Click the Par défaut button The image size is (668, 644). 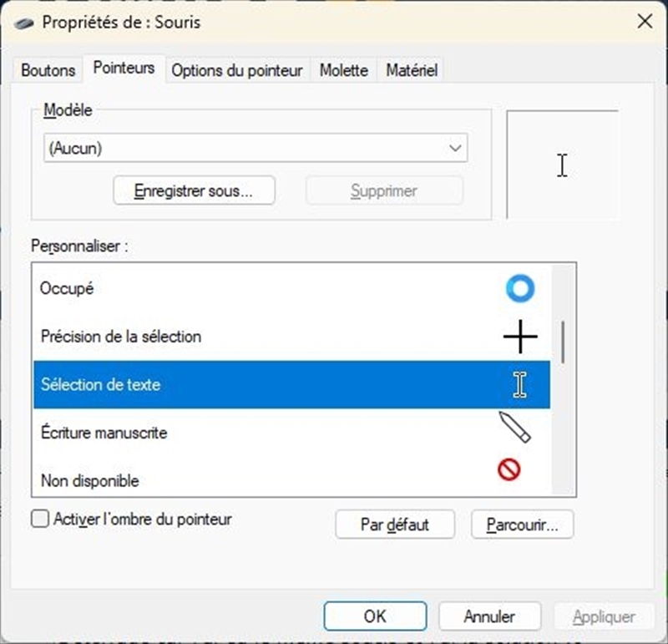coord(394,525)
